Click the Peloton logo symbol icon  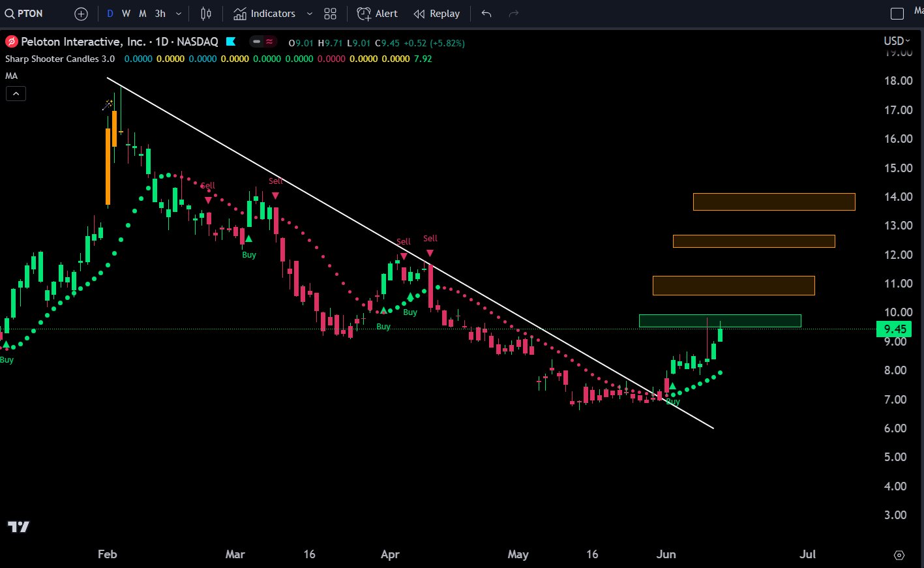click(11, 42)
